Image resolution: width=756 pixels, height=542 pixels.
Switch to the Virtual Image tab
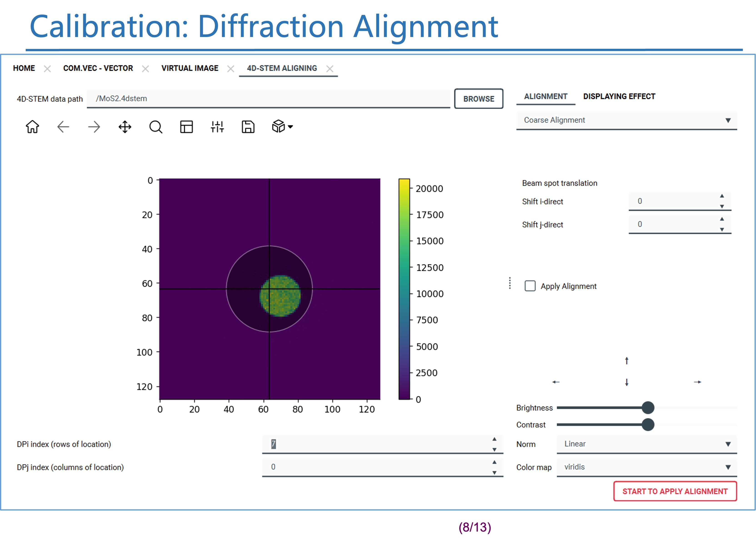[190, 68]
